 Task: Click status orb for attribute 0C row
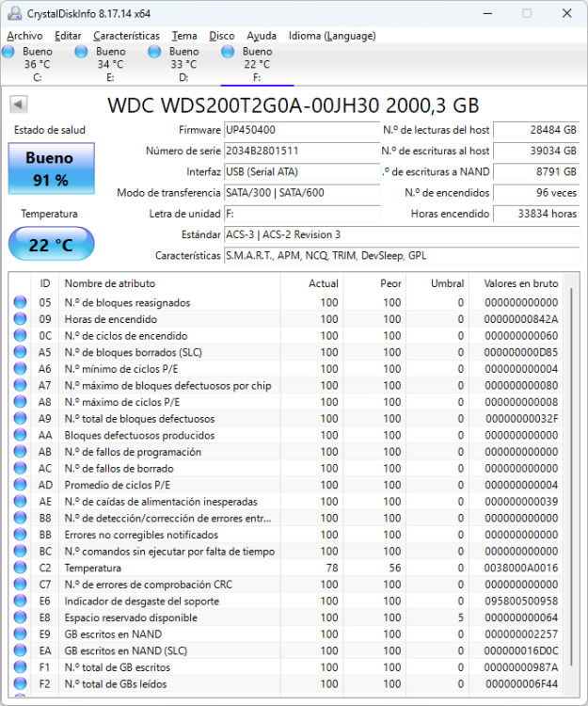click(21, 335)
